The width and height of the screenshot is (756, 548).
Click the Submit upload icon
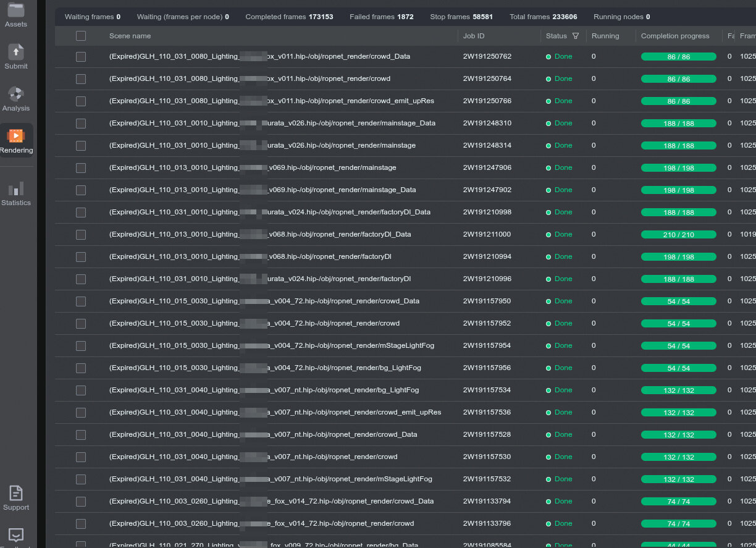16,53
